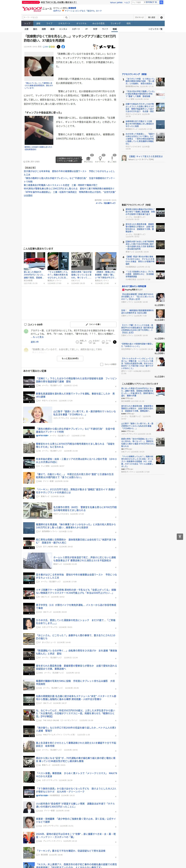Click the 共感した reaction on first comment

pyautogui.click(x=81, y=342)
